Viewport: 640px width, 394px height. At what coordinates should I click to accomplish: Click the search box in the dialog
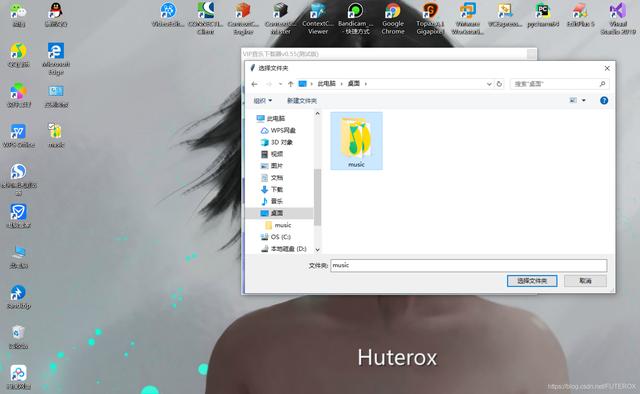click(560, 84)
